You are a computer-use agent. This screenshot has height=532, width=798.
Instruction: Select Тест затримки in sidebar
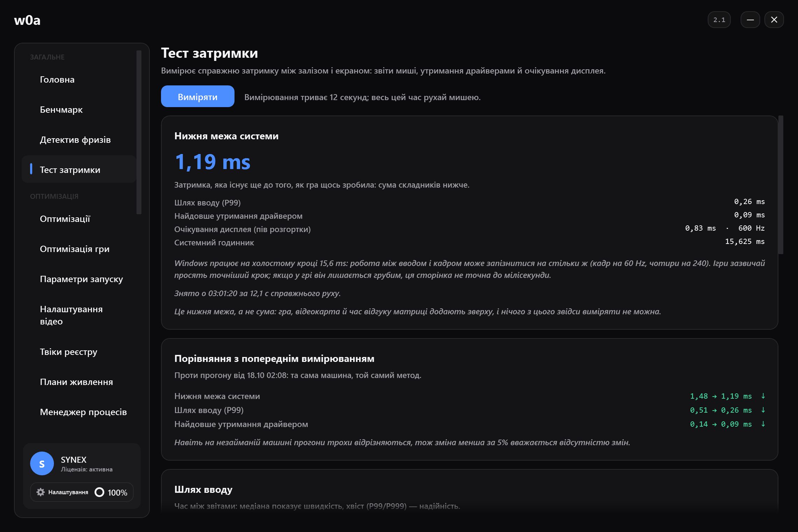[x=79, y=169]
